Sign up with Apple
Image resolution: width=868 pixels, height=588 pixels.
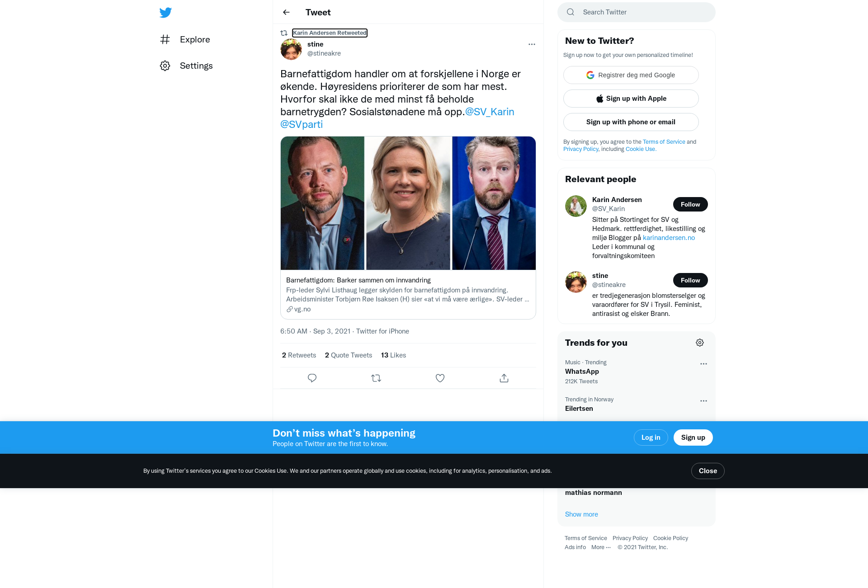tap(631, 99)
